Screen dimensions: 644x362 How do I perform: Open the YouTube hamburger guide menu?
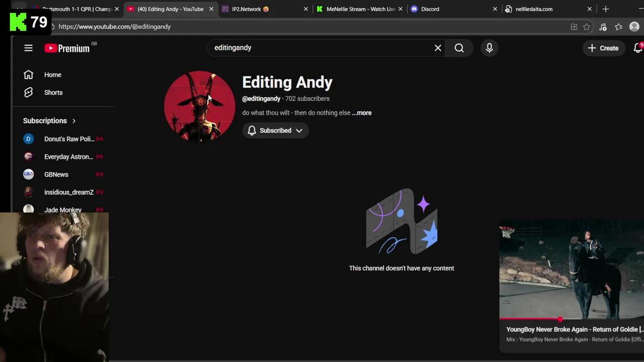point(28,48)
